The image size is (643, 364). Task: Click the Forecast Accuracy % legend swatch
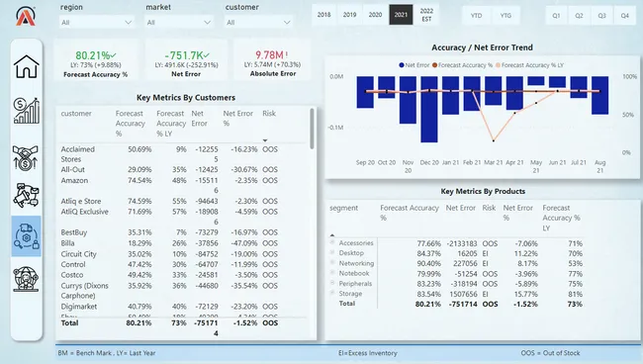click(x=434, y=64)
